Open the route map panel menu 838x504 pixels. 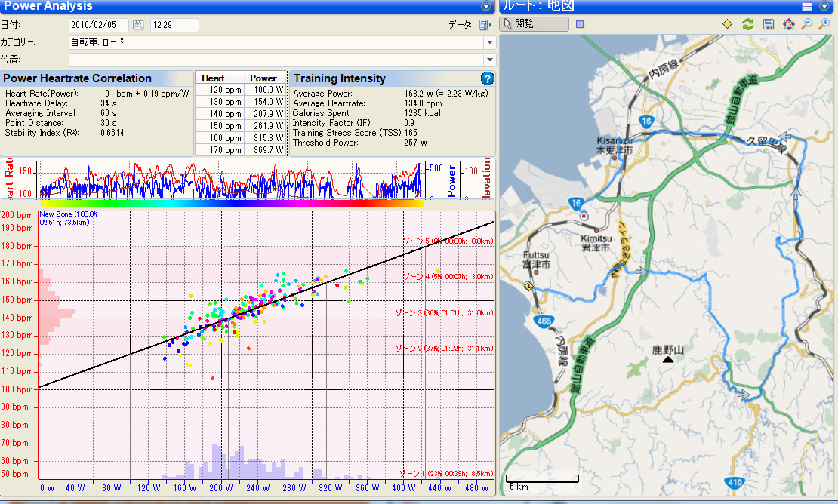click(824, 6)
